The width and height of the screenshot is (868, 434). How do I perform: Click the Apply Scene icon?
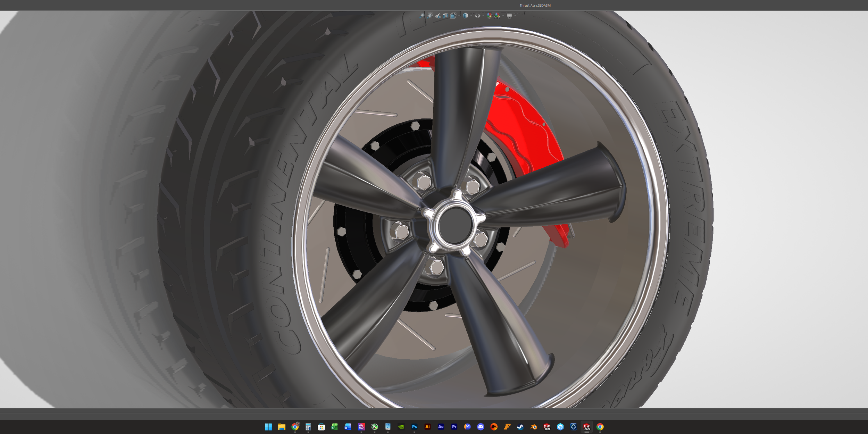point(497,16)
